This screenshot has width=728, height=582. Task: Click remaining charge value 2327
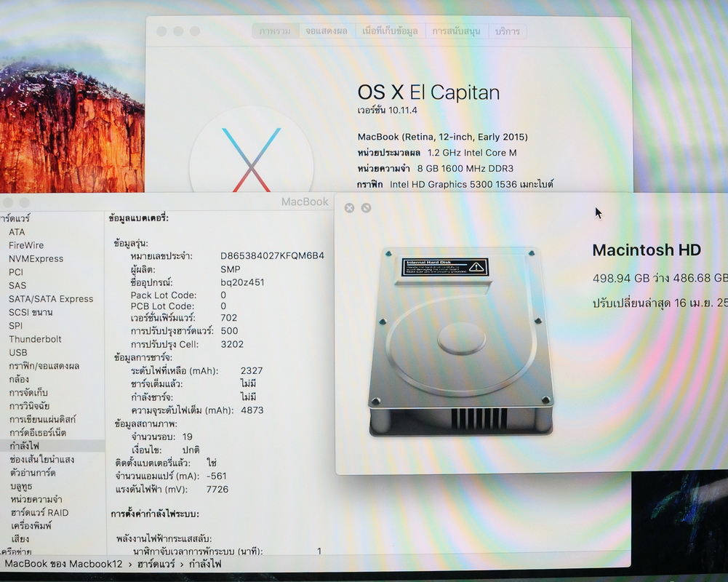[x=252, y=370]
